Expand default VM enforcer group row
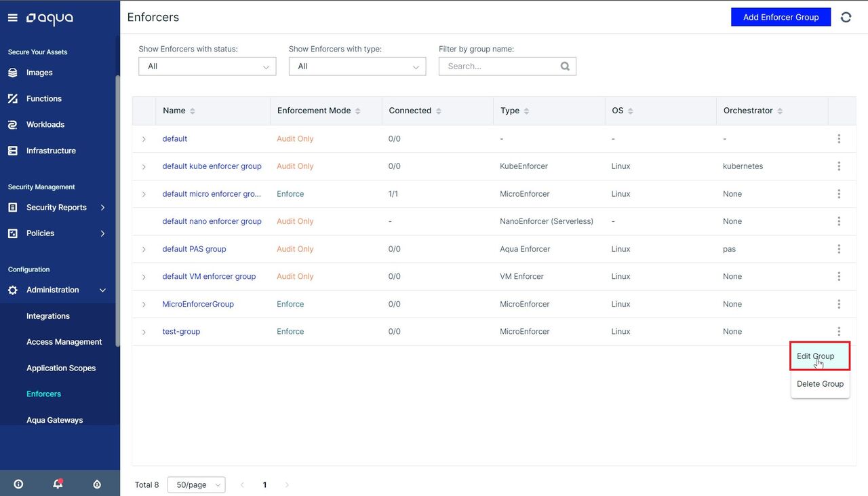868x496 pixels. (x=144, y=277)
